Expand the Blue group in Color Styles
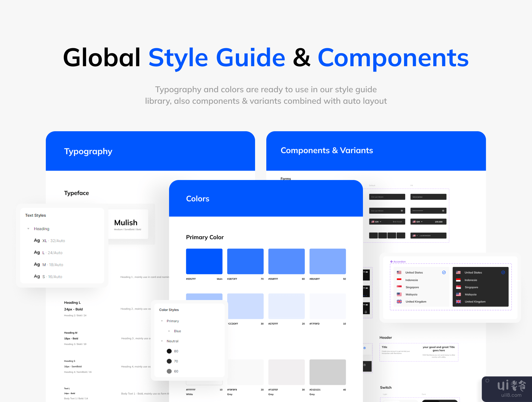The image size is (532, 402). pos(169,331)
